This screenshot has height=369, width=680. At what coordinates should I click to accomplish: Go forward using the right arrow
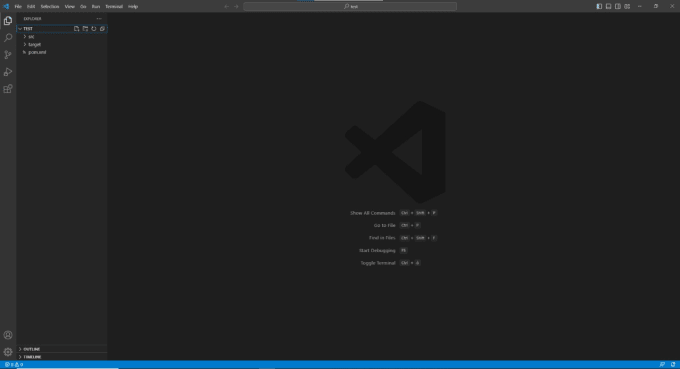[236, 7]
